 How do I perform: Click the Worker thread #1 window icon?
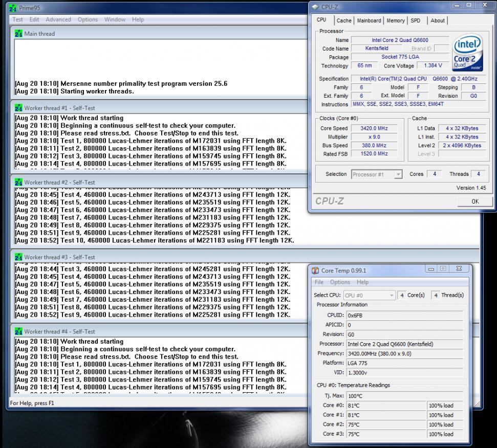pyautogui.click(x=18, y=108)
